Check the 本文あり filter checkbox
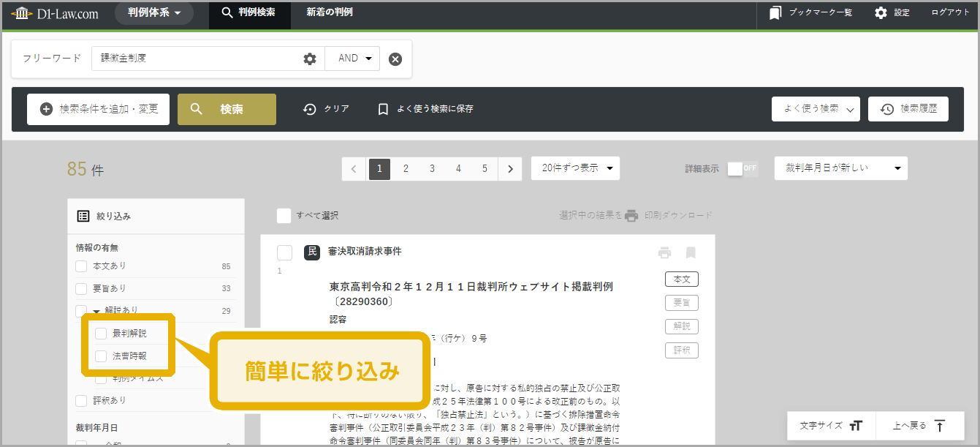The width and height of the screenshot is (980, 447). coord(83,267)
